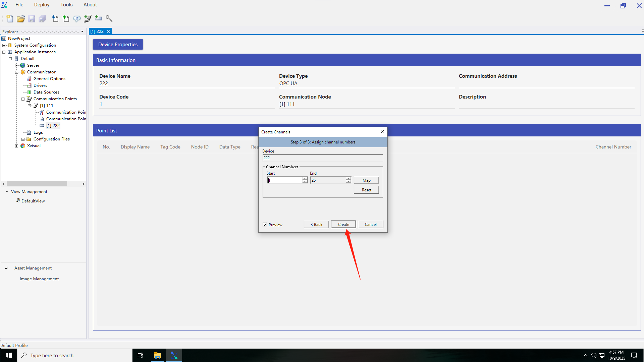Click the upload configuration icon with green arrow
Screen dimensions: 644x362
[x=66, y=19]
